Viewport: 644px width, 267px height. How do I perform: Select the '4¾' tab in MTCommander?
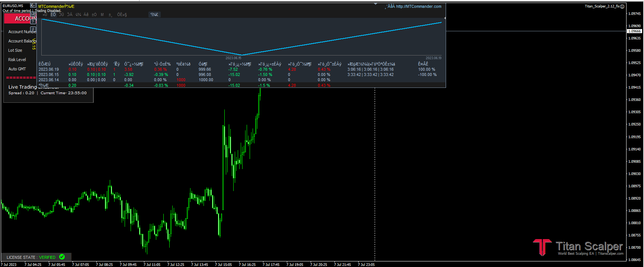click(78, 15)
